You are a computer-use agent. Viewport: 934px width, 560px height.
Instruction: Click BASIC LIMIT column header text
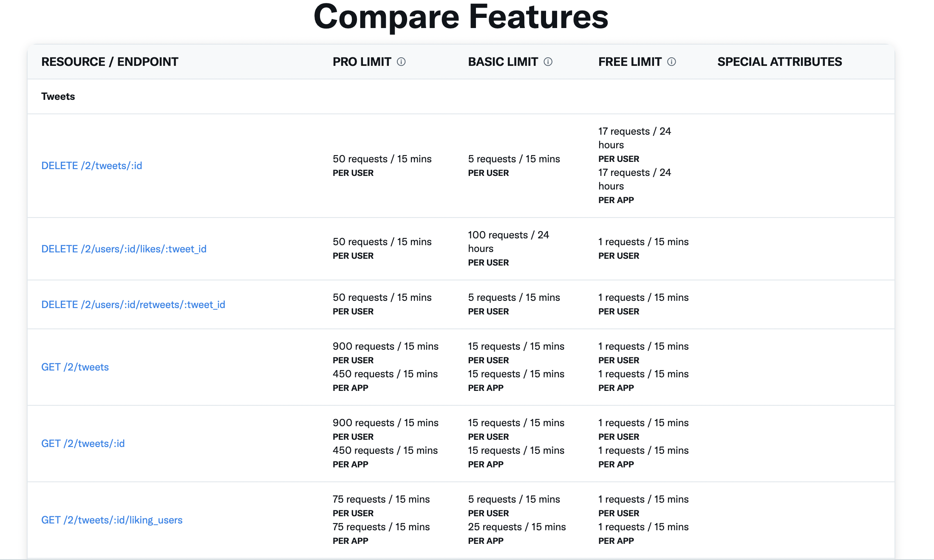click(503, 62)
